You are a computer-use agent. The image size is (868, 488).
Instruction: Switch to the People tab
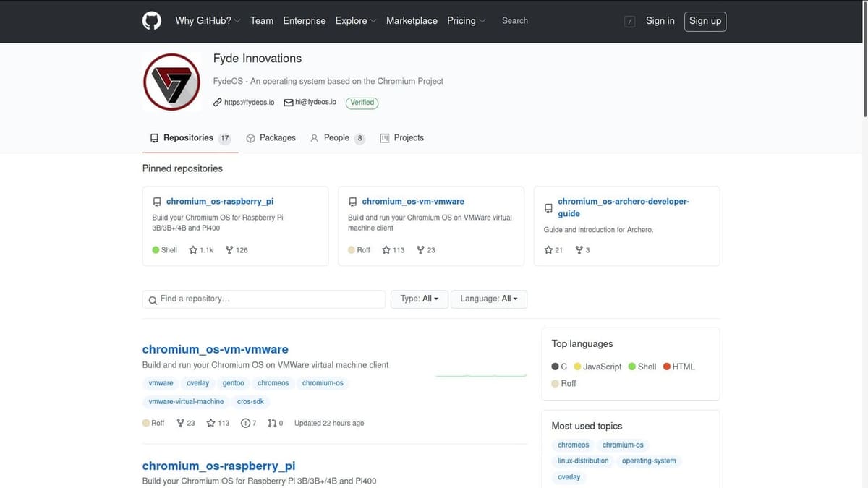(337, 137)
